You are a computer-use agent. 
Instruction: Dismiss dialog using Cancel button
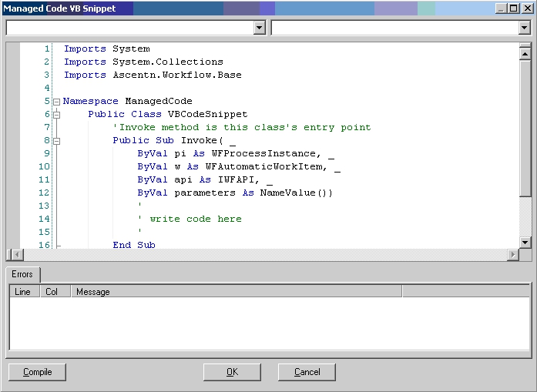click(307, 372)
